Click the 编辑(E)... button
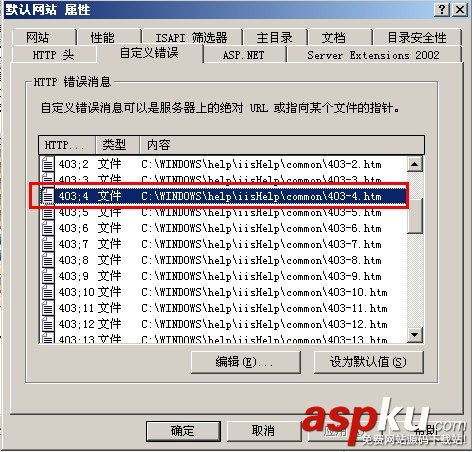The height and width of the screenshot is (452, 472). (x=245, y=362)
